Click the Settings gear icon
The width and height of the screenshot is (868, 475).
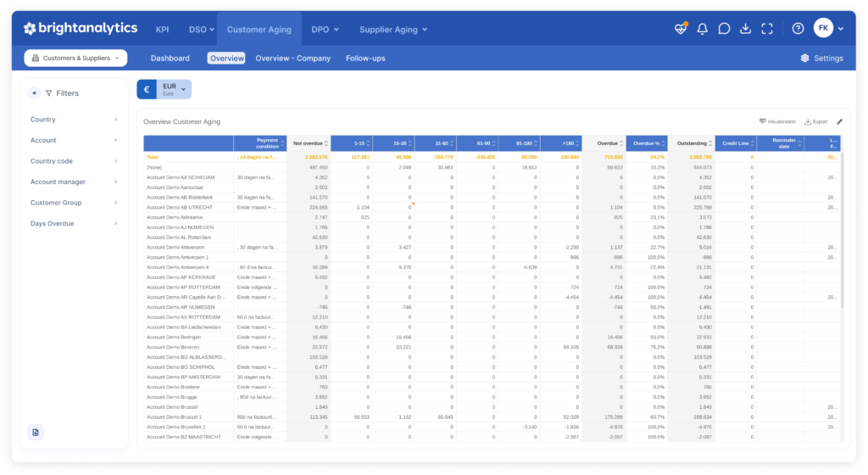[x=804, y=59]
